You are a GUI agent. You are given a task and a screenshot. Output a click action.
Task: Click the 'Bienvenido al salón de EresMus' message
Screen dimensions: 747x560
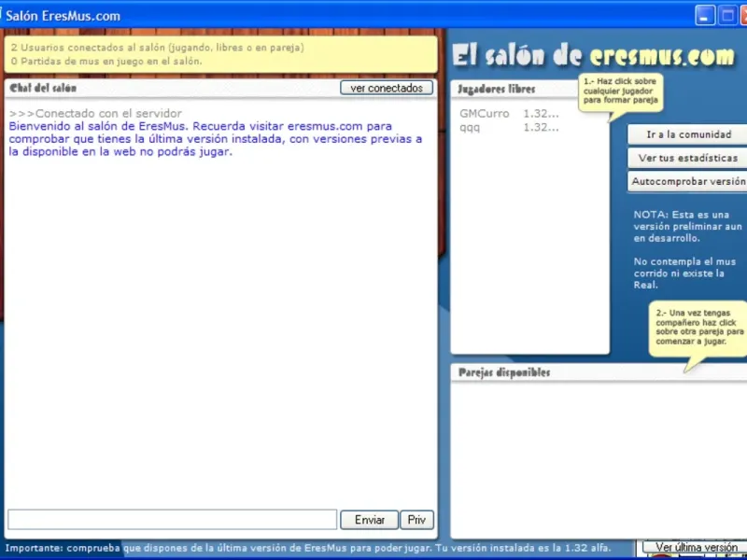[216, 139]
